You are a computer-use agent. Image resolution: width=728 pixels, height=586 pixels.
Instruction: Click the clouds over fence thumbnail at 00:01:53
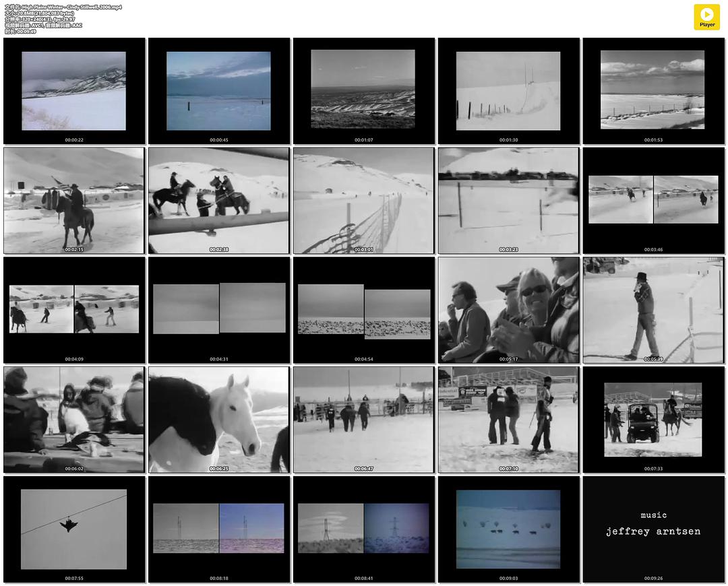coord(653,90)
